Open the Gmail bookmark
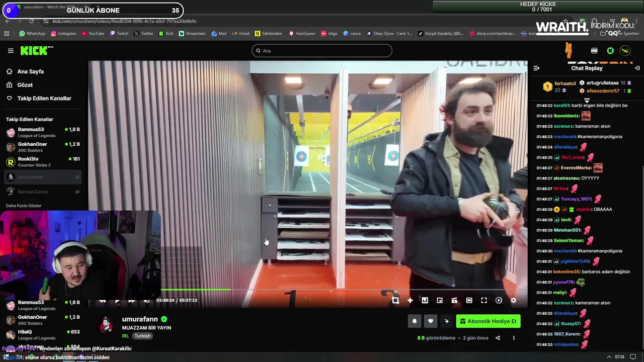Viewport: 644px width, 362px height. point(240,34)
